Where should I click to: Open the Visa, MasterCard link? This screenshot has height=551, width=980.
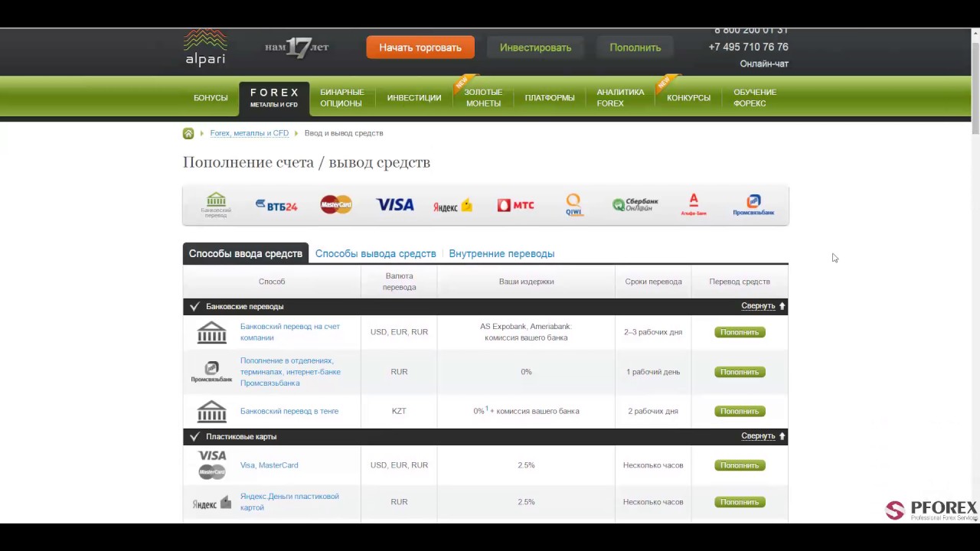(269, 465)
